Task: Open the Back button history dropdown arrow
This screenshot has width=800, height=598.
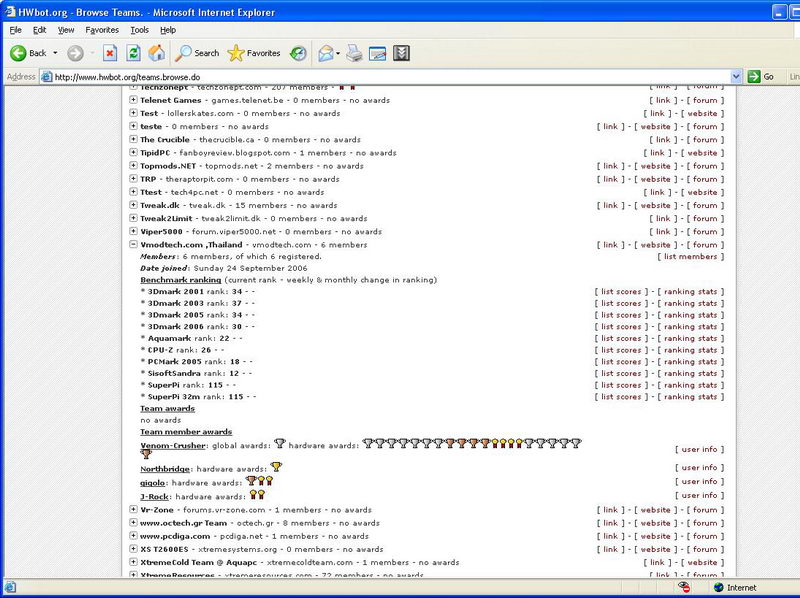Action: [55, 53]
